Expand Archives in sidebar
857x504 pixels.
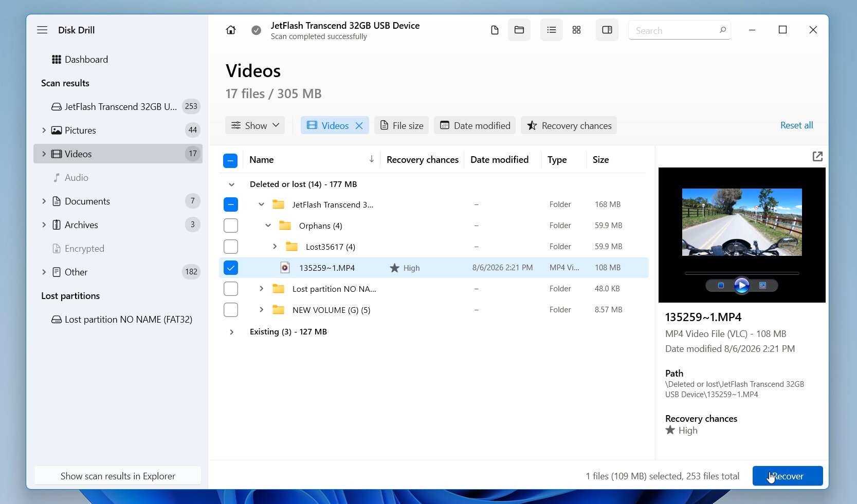pos(44,225)
